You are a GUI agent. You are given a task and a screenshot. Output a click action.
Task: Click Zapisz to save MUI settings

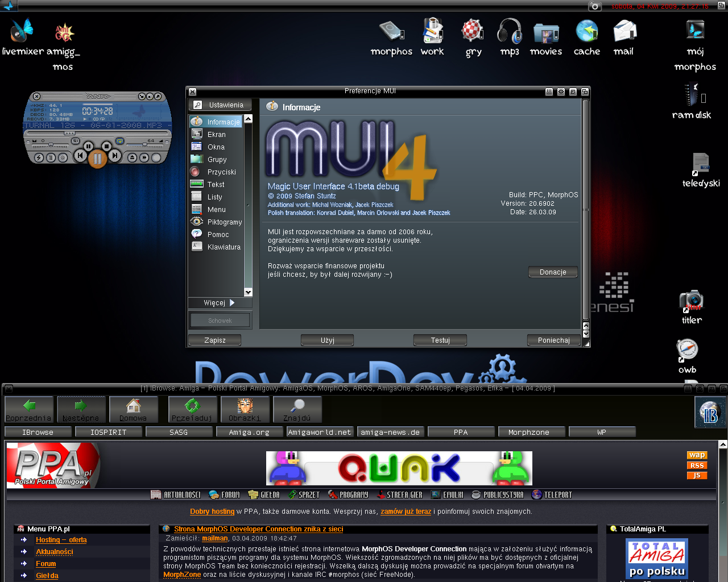tap(215, 340)
